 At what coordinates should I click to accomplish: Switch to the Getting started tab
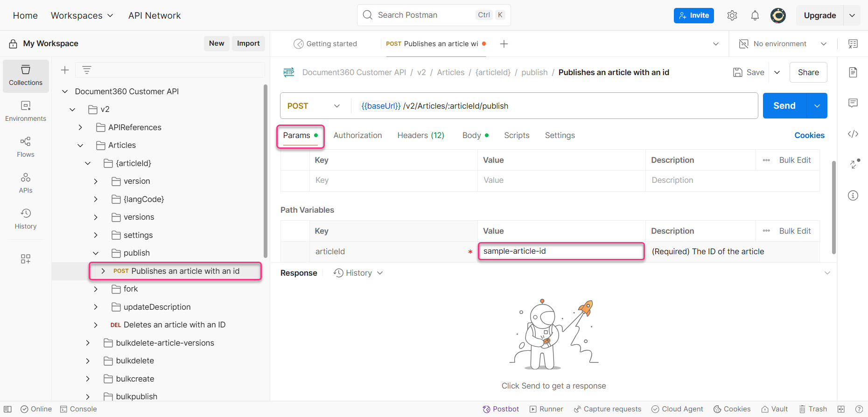click(x=326, y=44)
